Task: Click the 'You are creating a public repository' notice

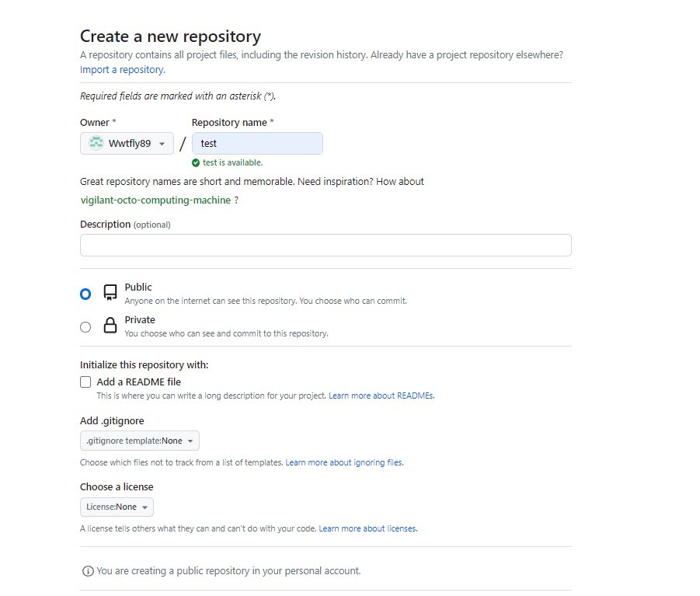Action: pyautogui.click(x=228, y=571)
